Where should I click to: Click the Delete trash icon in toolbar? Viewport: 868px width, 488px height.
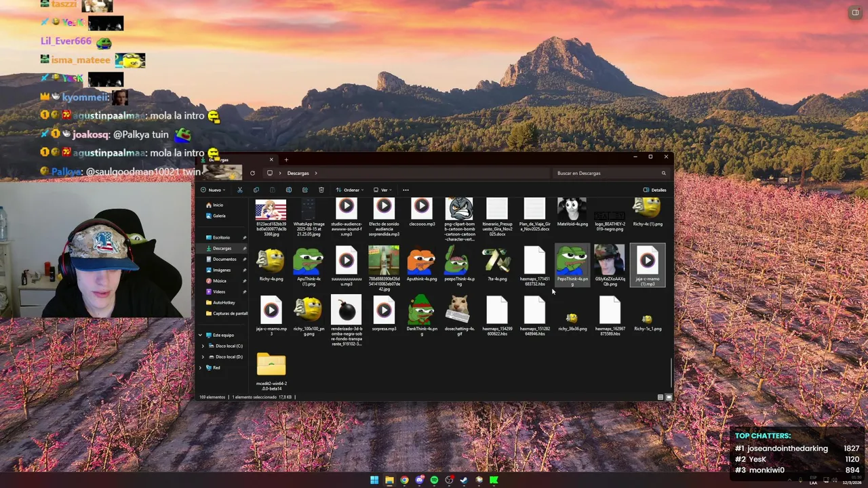(x=321, y=190)
